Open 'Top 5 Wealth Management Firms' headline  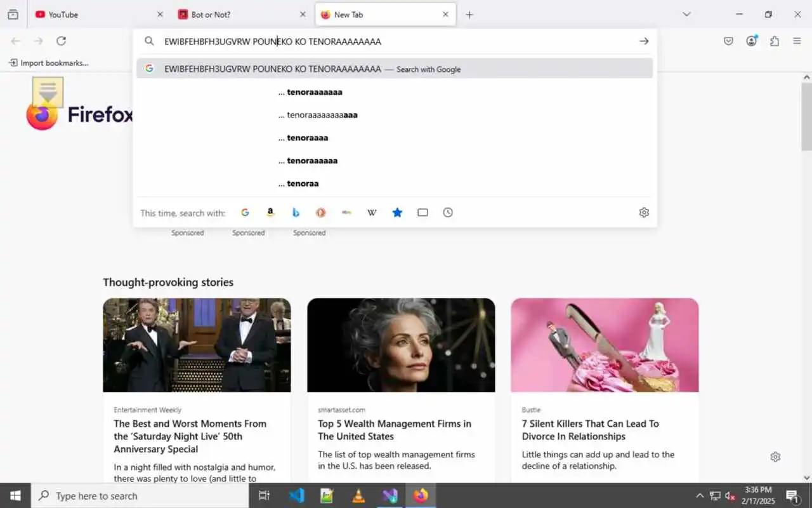pos(395,430)
